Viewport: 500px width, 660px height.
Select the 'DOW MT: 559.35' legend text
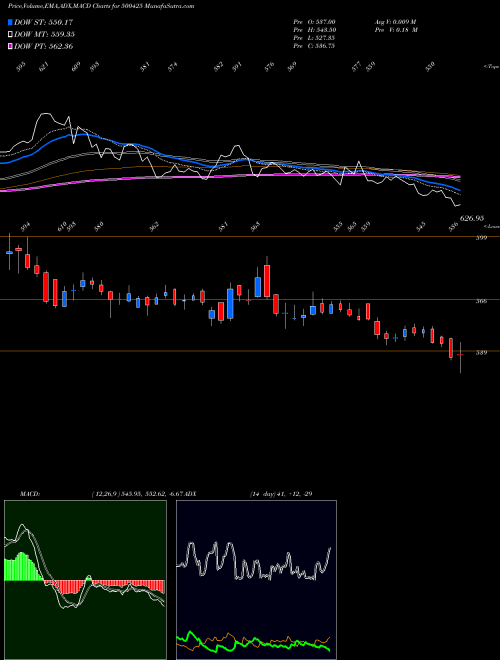(45, 34)
